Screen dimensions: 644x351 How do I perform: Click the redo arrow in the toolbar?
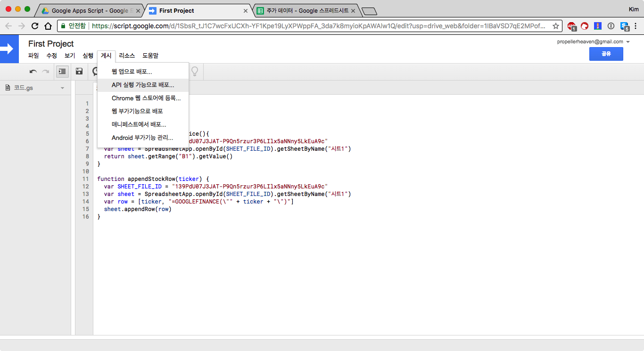click(46, 72)
